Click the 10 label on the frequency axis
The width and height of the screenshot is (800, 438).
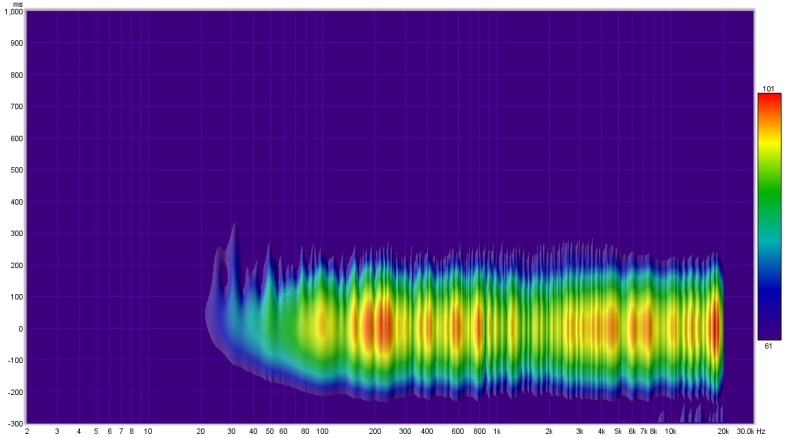(148, 431)
